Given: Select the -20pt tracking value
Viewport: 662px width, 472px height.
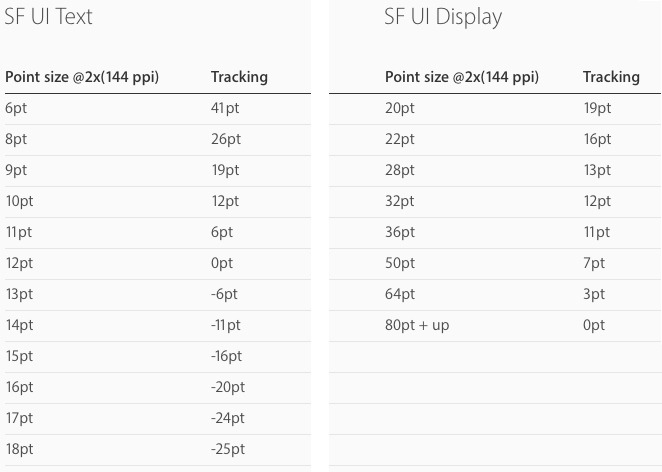Looking at the screenshot, I should [x=229, y=387].
